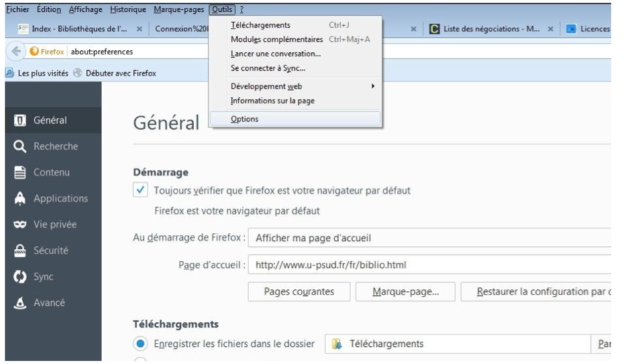This screenshot has width=630, height=364.
Task: Select the Sécurité padlock icon
Action: 20,250
